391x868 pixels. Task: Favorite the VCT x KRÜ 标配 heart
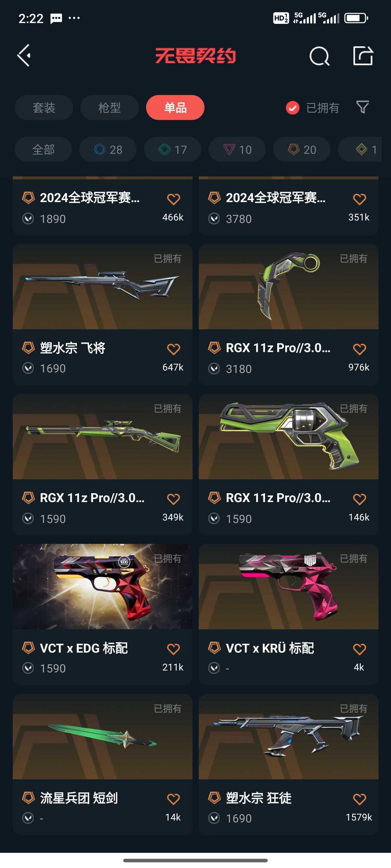(x=359, y=649)
